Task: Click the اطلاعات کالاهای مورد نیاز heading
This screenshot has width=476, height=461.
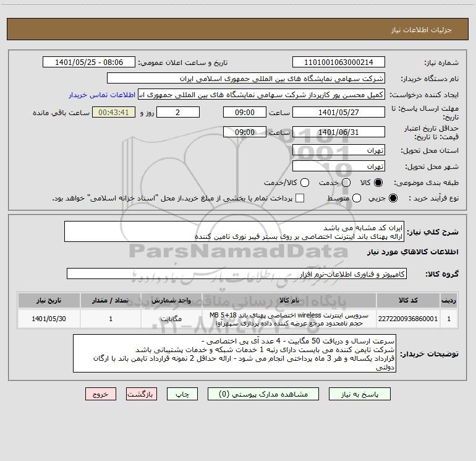Action: click(x=412, y=252)
